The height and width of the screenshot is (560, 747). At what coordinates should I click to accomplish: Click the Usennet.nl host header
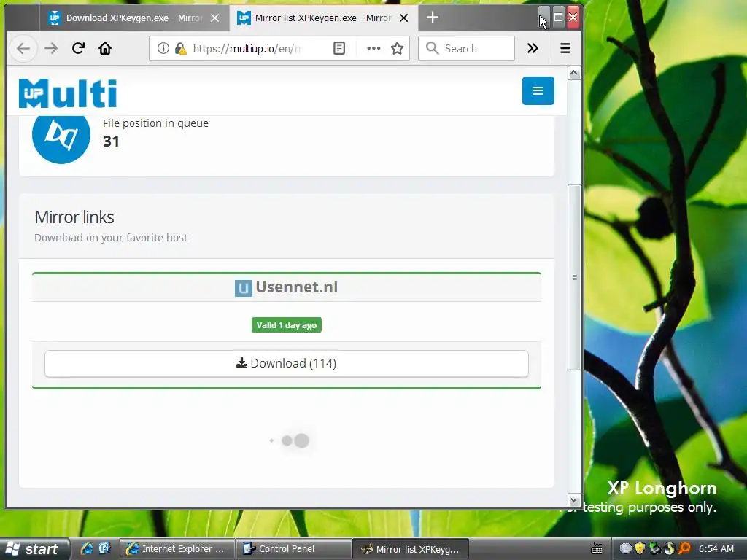pyautogui.click(x=286, y=287)
